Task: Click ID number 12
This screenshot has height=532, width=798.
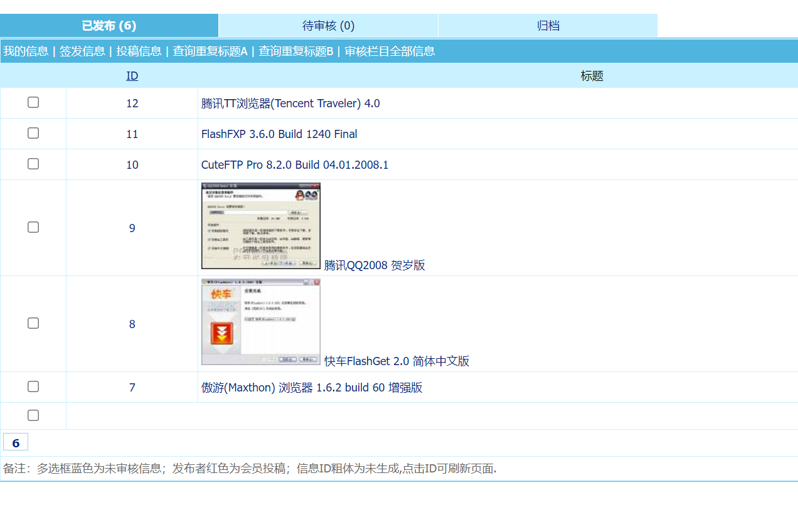Action: pyautogui.click(x=132, y=104)
